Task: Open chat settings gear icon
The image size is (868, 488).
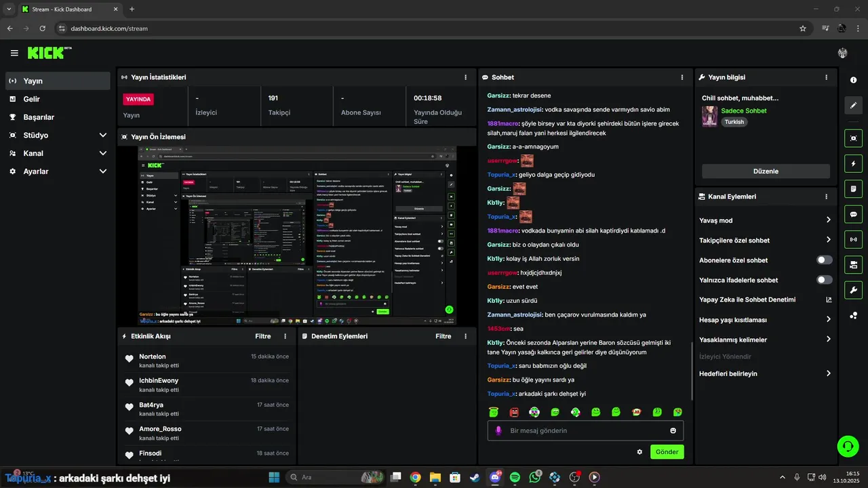Action: [639, 452]
